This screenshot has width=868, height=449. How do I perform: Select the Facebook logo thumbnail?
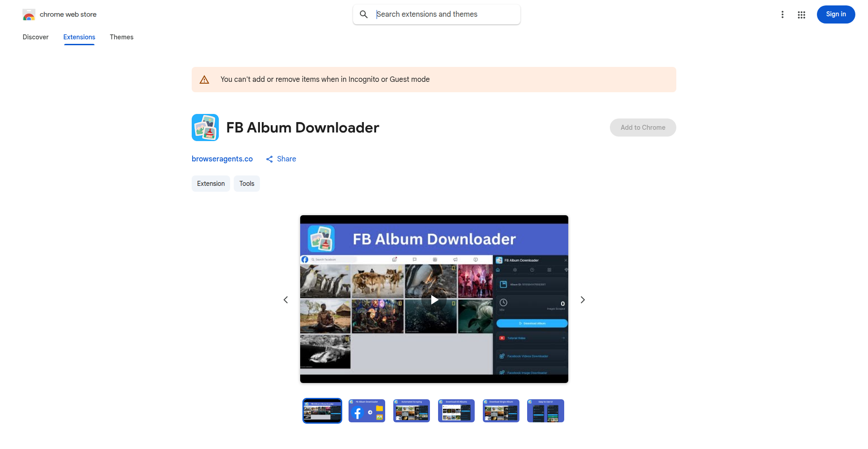(367, 411)
